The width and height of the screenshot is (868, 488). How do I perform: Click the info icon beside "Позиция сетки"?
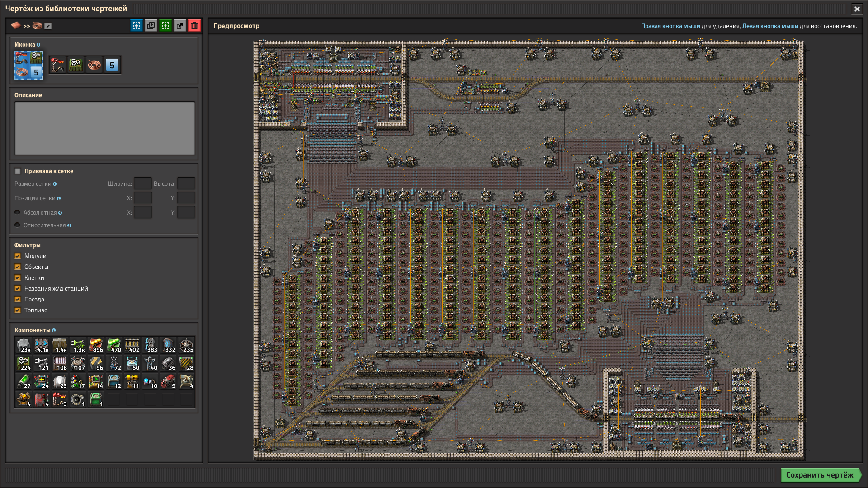pyautogui.click(x=59, y=198)
